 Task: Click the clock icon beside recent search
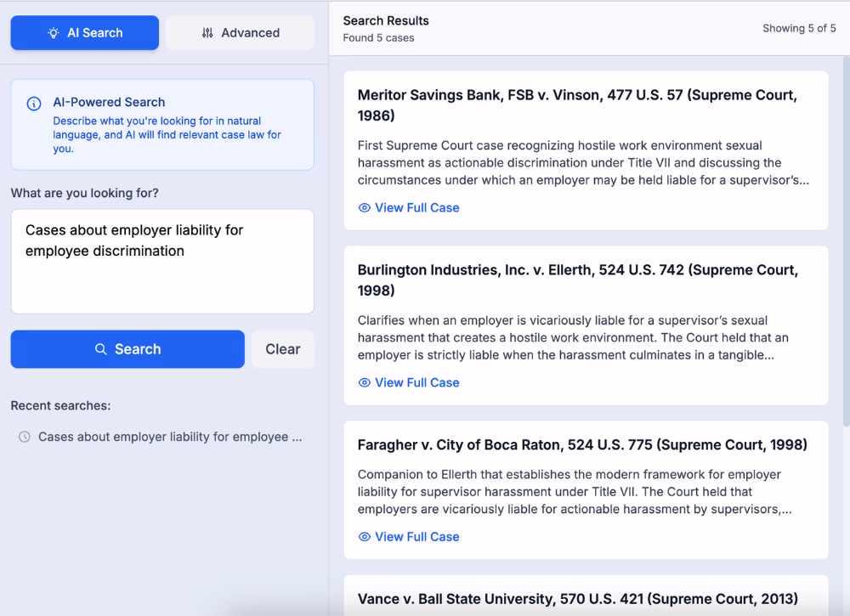point(25,437)
